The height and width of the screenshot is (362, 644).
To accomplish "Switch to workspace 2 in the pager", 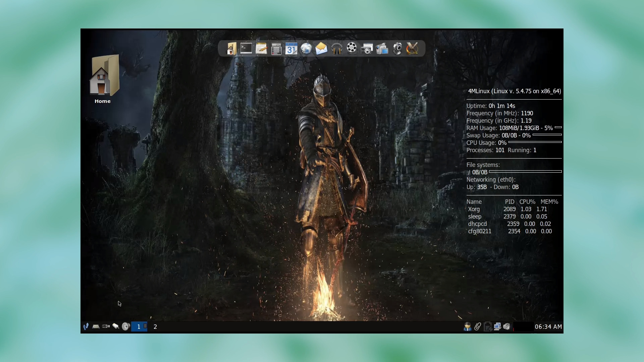I will pyautogui.click(x=155, y=326).
